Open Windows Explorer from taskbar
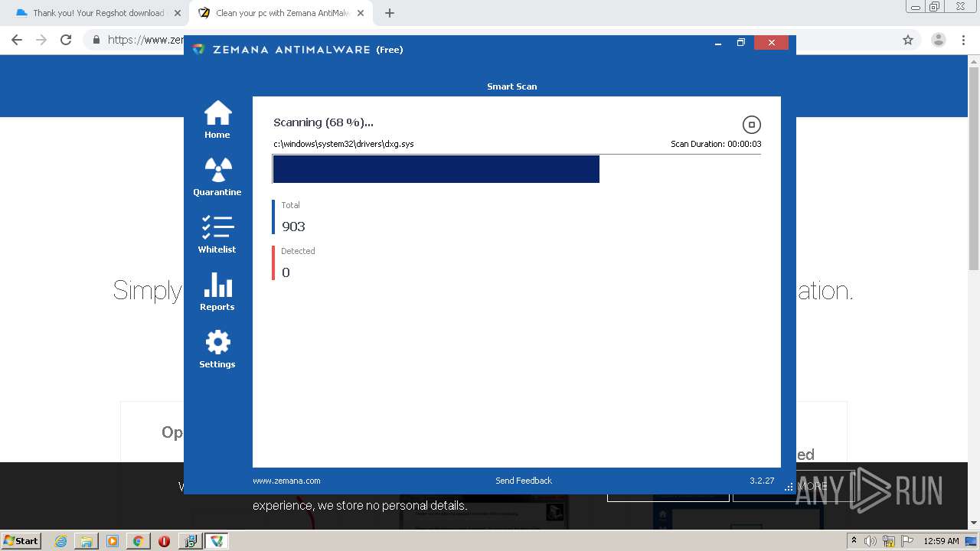Viewport: 980px width, 551px height. [x=87, y=541]
